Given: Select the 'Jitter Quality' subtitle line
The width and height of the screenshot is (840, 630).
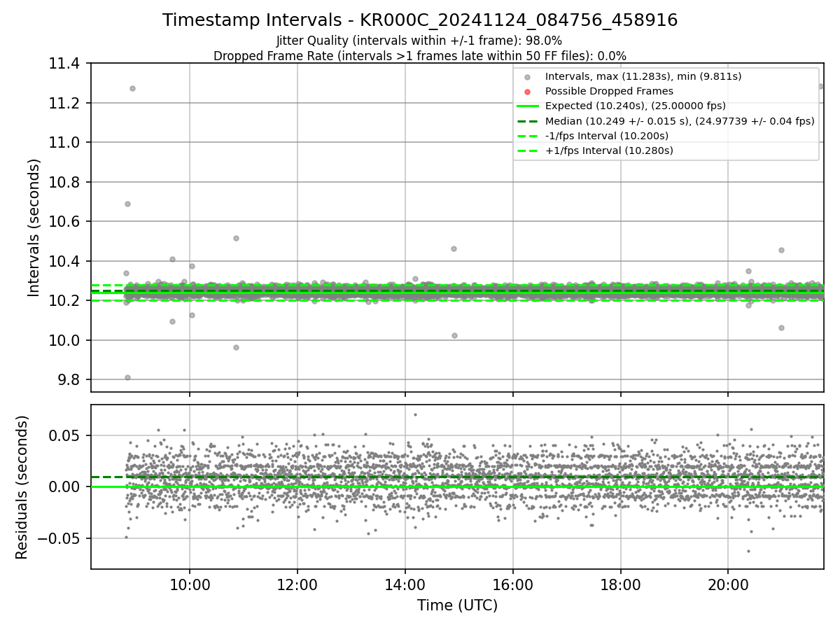Looking at the screenshot, I should click(419, 41).
